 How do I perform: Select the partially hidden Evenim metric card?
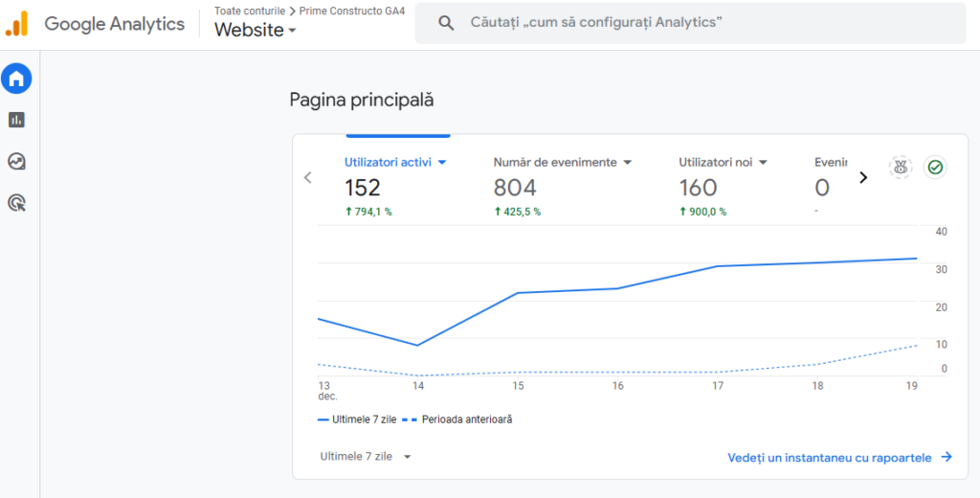(x=831, y=185)
